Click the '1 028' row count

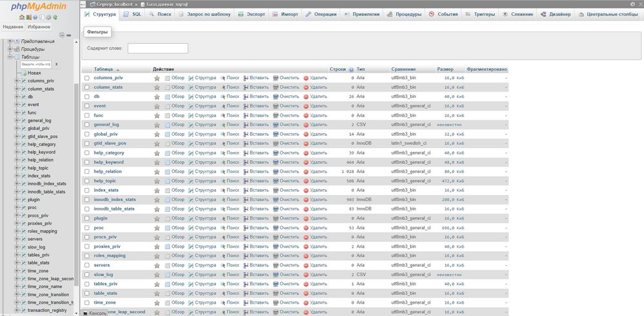[x=347, y=172]
